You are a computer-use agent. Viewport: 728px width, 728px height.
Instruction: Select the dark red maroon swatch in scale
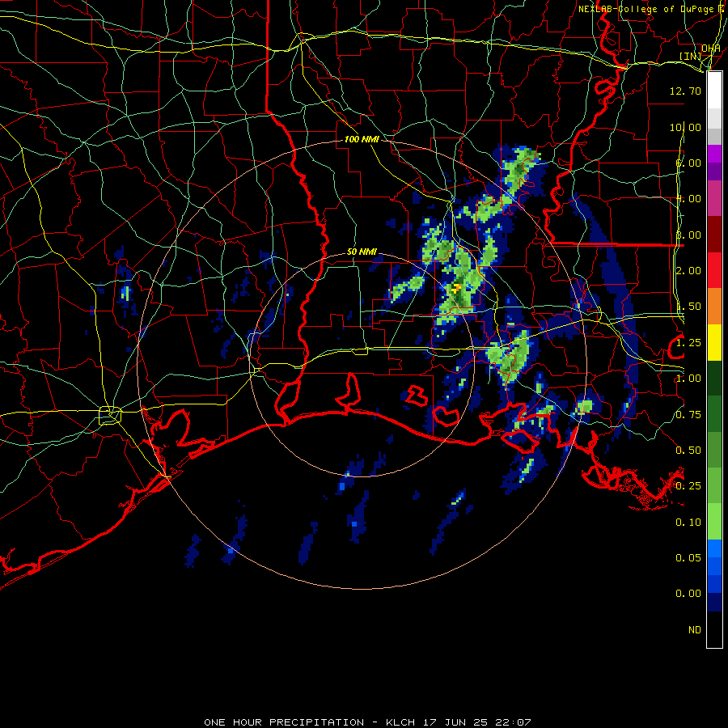(714, 235)
